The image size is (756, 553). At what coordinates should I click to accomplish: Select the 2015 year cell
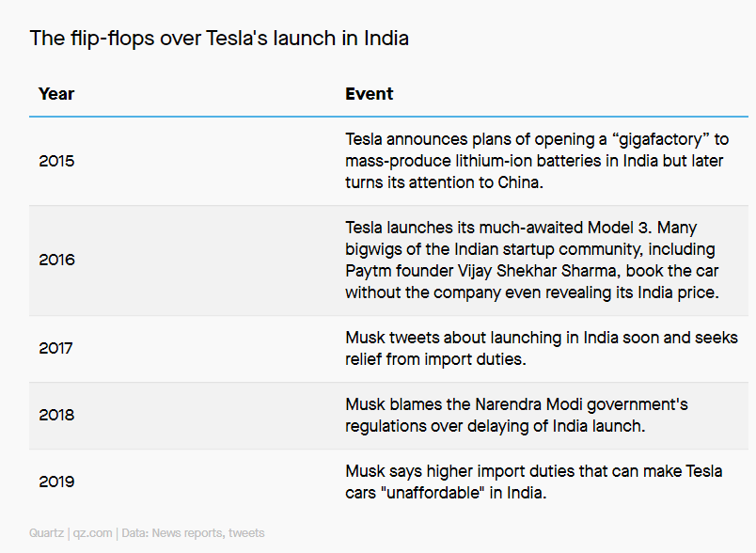pyautogui.click(x=57, y=161)
